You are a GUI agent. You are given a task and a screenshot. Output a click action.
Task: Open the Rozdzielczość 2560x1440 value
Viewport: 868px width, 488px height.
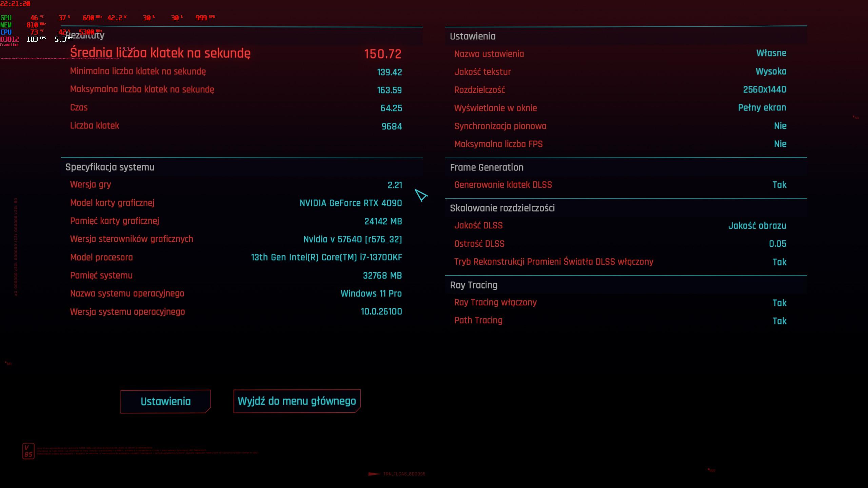pyautogui.click(x=764, y=90)
